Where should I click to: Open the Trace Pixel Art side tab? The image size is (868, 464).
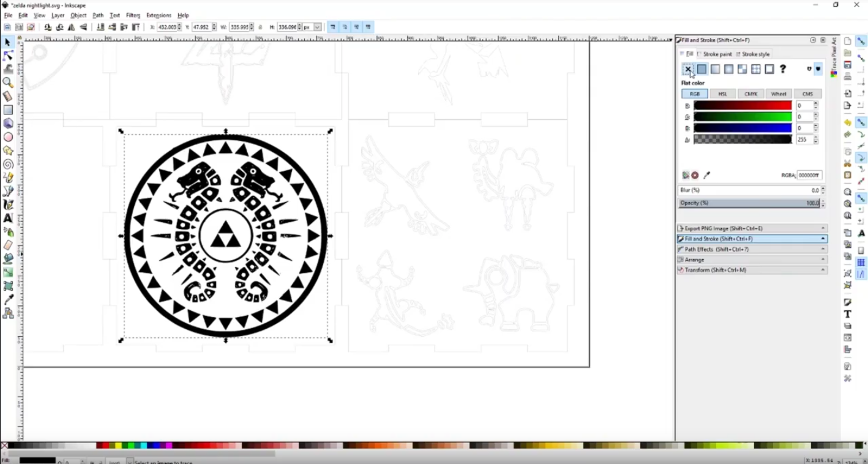point(834,58)
